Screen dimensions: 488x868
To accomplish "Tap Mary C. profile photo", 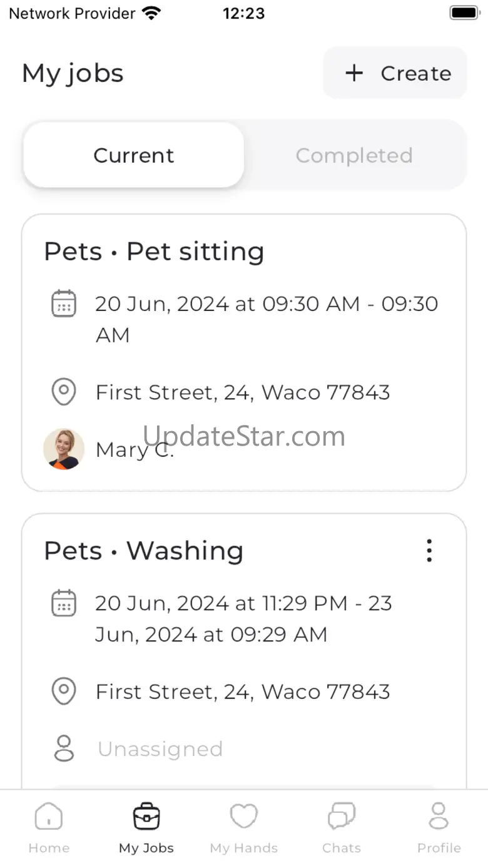I will coord(64,449).
